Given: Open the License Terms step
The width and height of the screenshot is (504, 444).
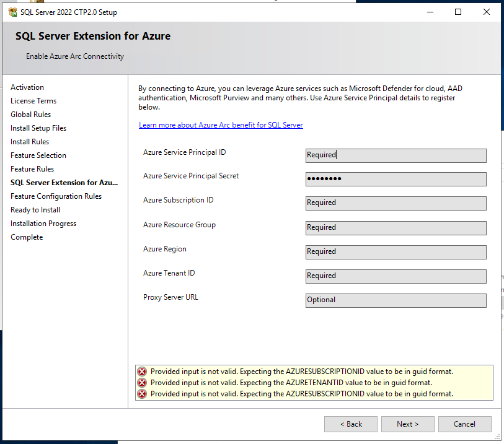Looking at the screenshot, I should (x=33, y=100).
